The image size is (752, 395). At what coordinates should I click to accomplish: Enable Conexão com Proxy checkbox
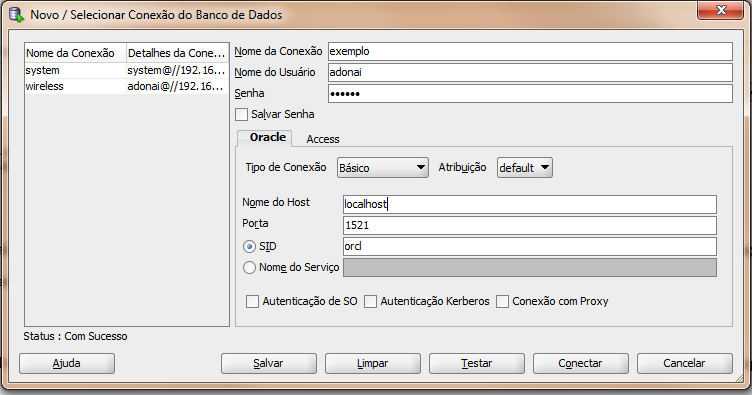[502, 302]
